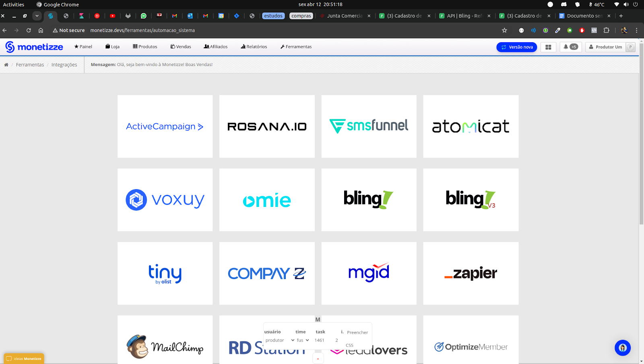Screen dimensions: 644x364
Task: Open the Painel menu
Action: [83, 47]
